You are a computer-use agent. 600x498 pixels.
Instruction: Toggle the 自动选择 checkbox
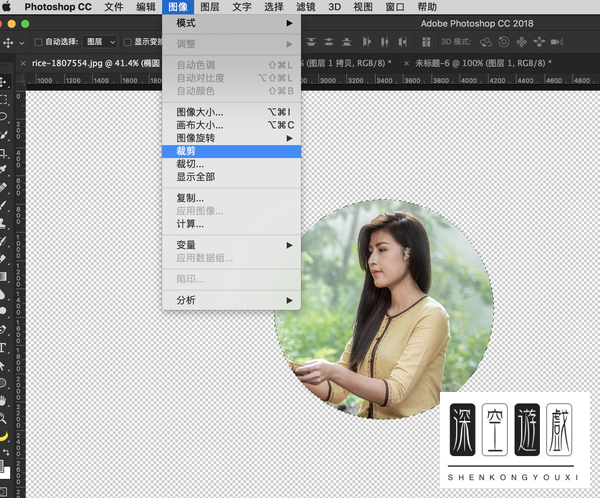click(39, 42)
